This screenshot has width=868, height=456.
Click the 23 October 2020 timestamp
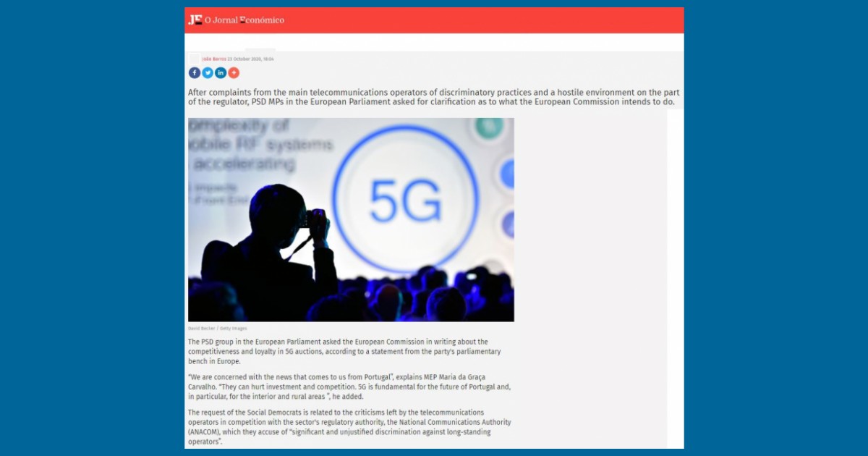pyautogui.click(x=250, y=59)
